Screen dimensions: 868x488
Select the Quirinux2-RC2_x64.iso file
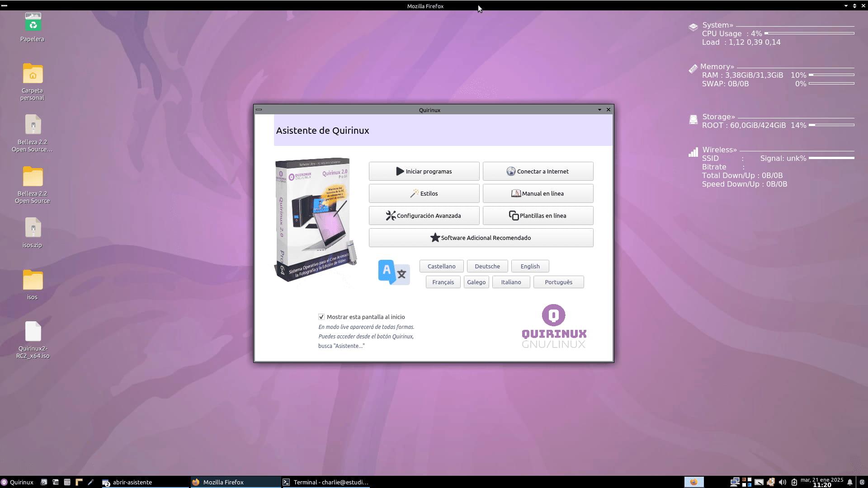coord(33,332)
